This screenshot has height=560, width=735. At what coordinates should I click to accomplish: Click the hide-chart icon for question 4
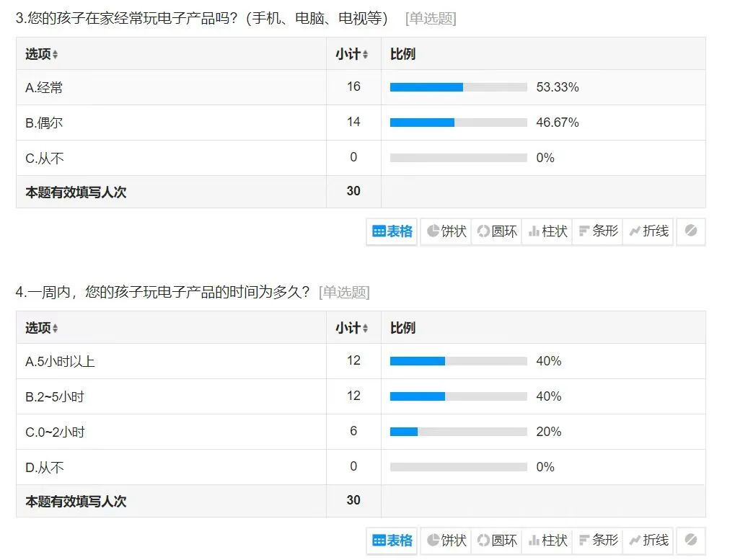(x=690, y=541)
